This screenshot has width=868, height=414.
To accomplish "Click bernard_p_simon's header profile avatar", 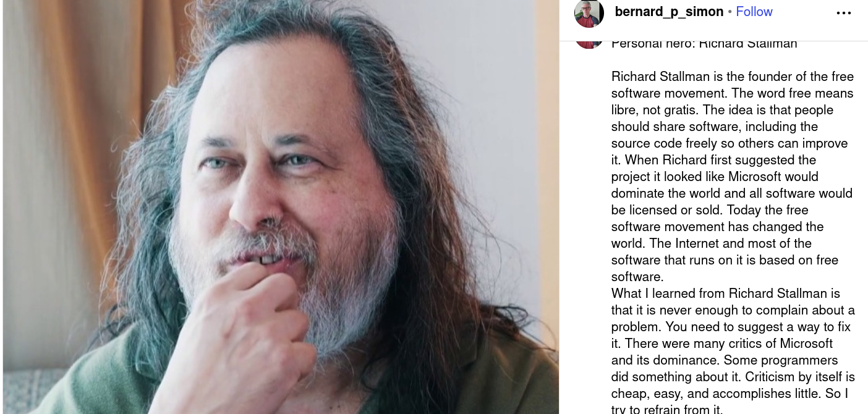I will 589,13.
